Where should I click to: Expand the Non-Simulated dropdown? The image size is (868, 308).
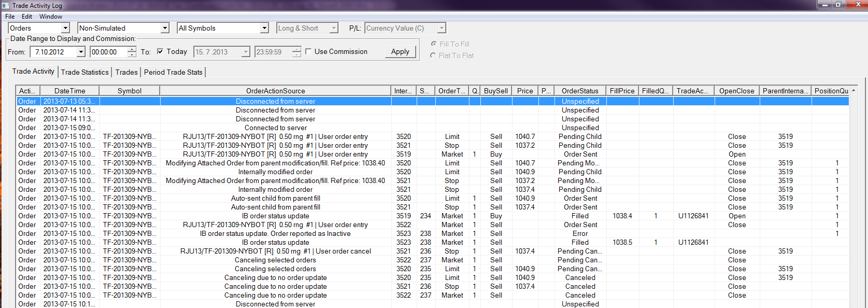coord(165,28)
